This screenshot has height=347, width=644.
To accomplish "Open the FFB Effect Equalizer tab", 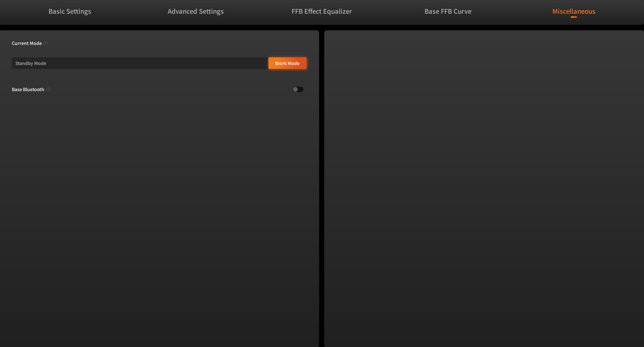I will click(x=322, y=11).
